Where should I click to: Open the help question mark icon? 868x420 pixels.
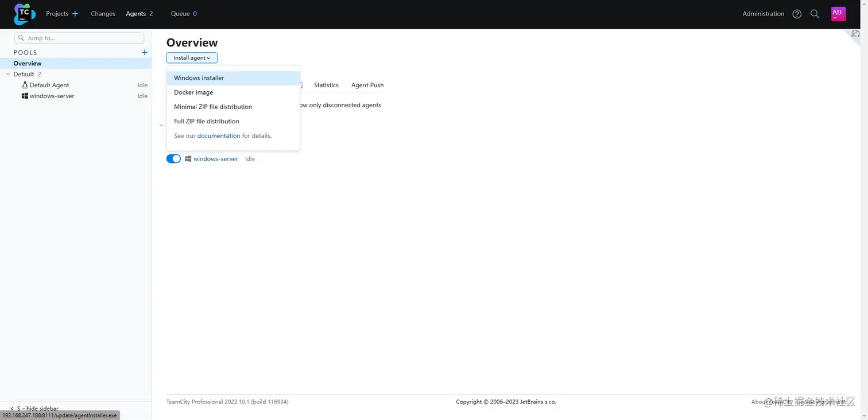pyautogui.click(x=797, y=14)
